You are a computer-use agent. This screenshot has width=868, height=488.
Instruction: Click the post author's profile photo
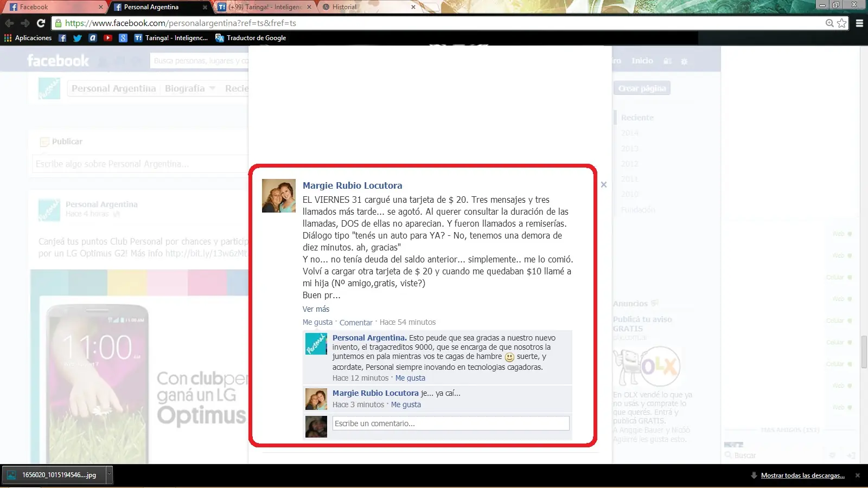(279, 196)
